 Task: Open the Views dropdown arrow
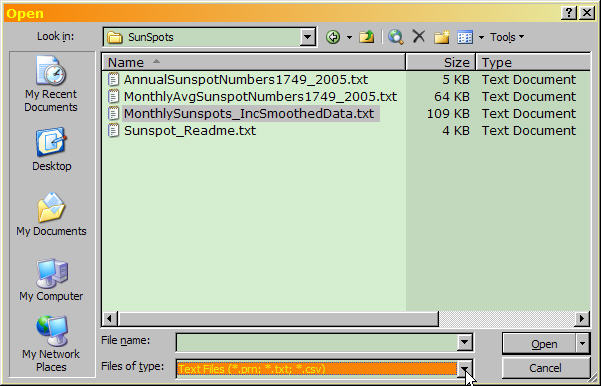pos(481,37)
